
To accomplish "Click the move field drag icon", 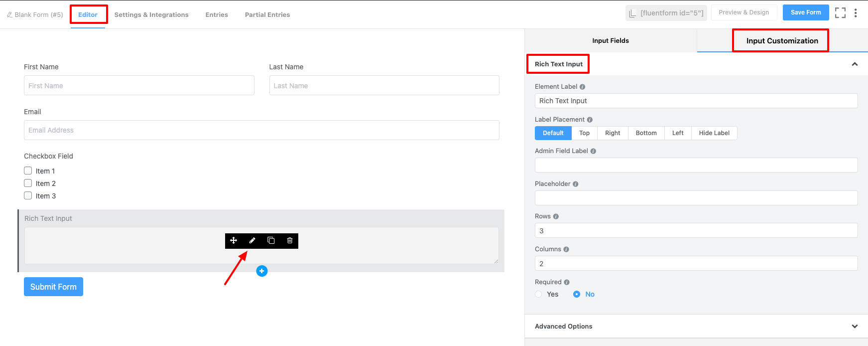I will (x=234, y=241).
